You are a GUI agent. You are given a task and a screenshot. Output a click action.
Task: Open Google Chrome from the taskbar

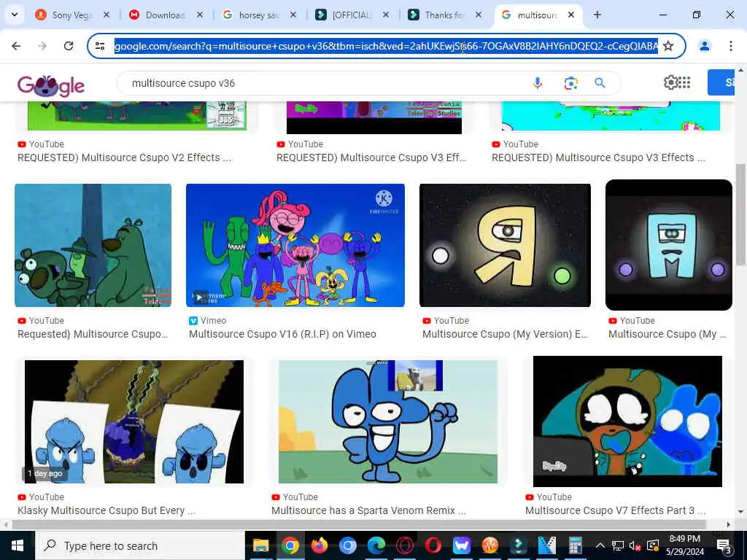(290, 545)
